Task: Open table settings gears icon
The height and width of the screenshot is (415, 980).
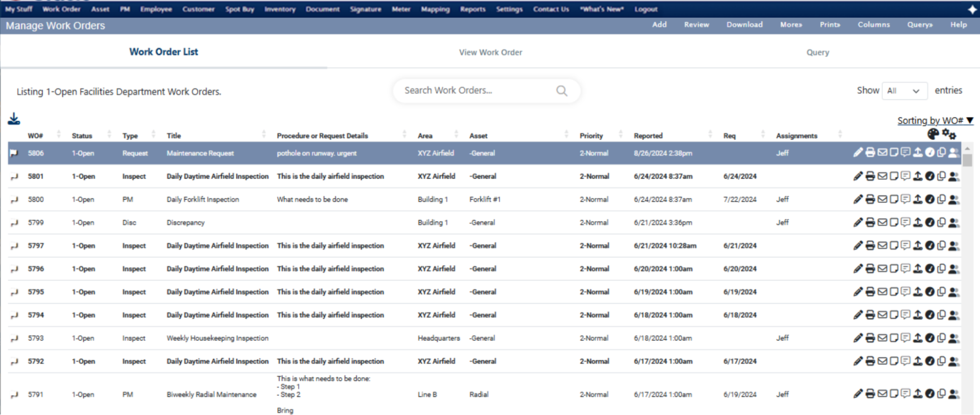Action: coord(949,134)
